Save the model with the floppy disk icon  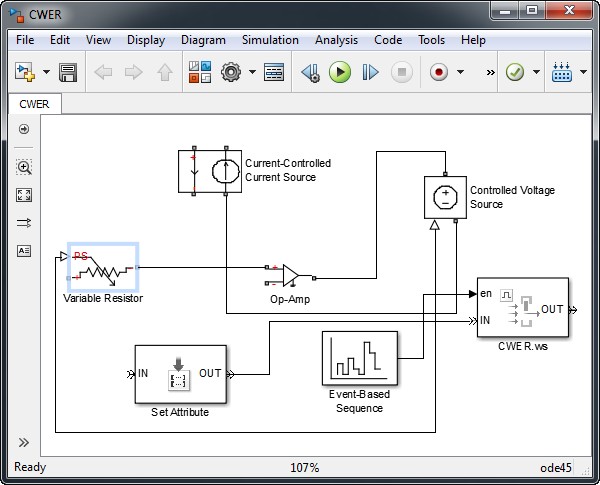click(68, 72)
